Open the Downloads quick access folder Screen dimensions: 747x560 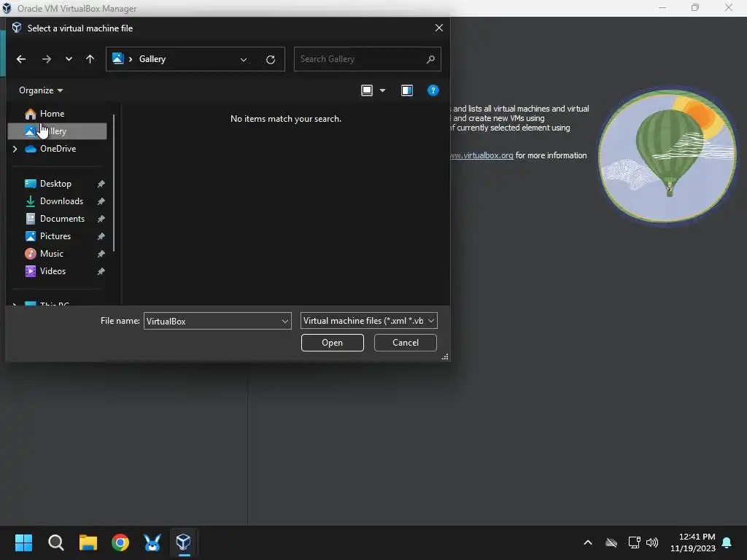click(x=61, y=201)
